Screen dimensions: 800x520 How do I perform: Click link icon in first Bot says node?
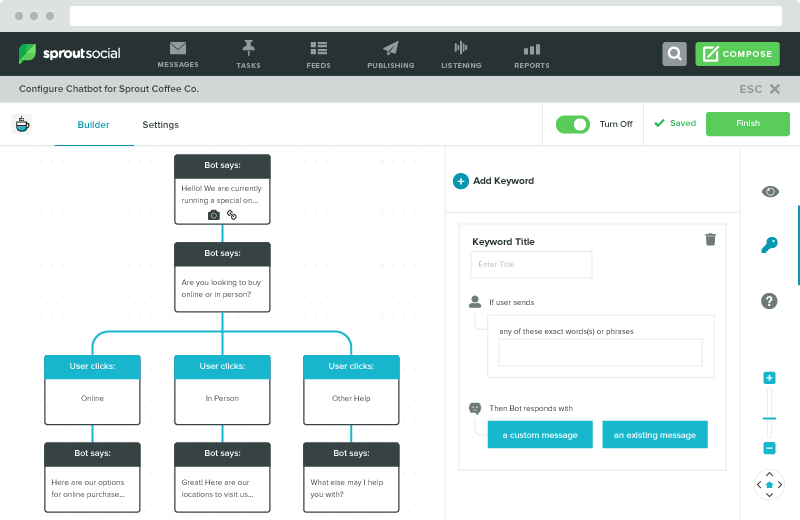pos(232,215)
